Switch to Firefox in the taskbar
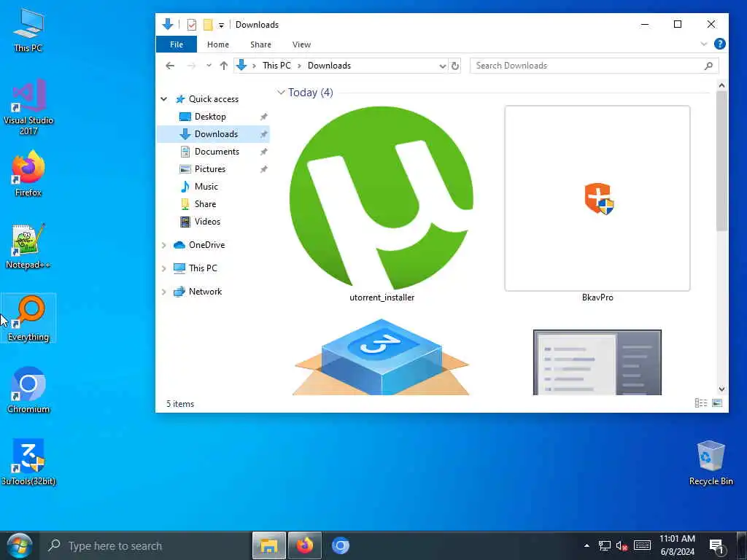This screenshot has height=560, width=747. [305, 545]
